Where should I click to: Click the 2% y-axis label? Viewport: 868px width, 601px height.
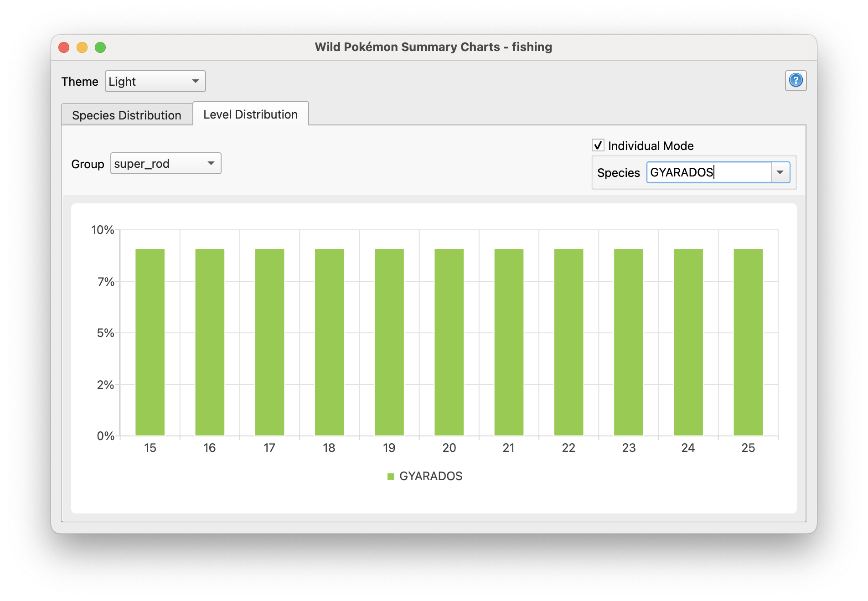click(x=105, y=385)
